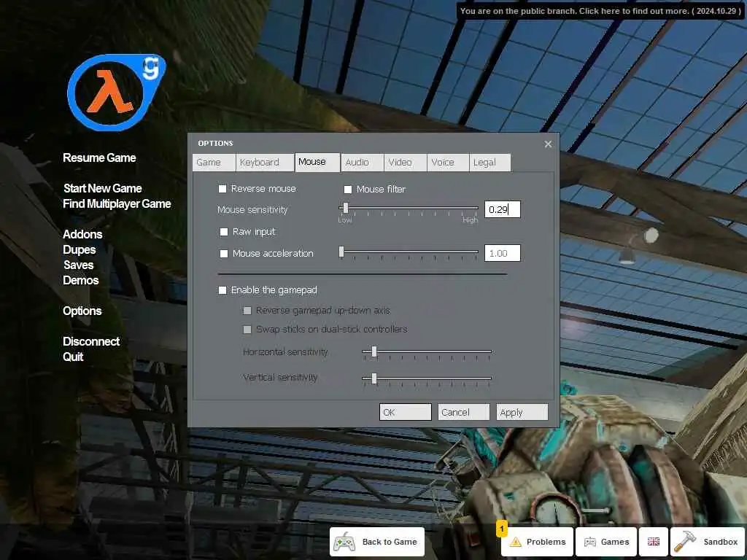This screenshot has width=747, height=560.
Task: Click the mouse sensitivity value field 0.29
Action: [x=503, y=209]
